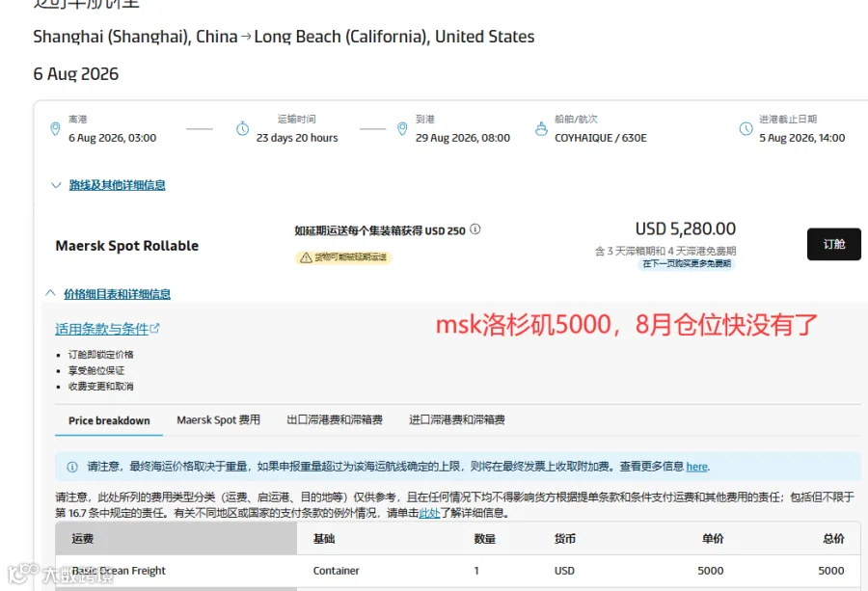This screenshot has height=591, width=868.
Task: Click info icon beside USD 250 compensation
Action: pyautogui.click(x=475, y=229)
